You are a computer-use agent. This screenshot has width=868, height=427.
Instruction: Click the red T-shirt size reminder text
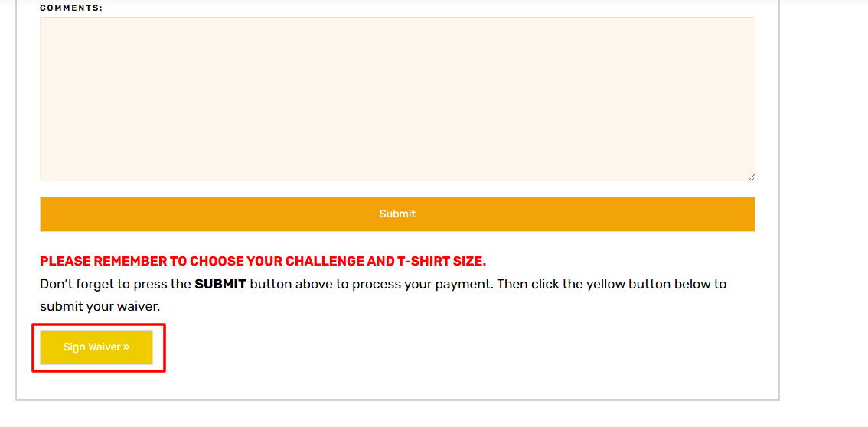point(263,262)
